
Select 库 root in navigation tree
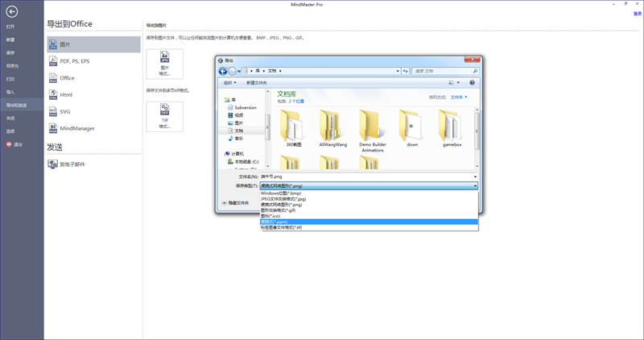pos(230,100)
